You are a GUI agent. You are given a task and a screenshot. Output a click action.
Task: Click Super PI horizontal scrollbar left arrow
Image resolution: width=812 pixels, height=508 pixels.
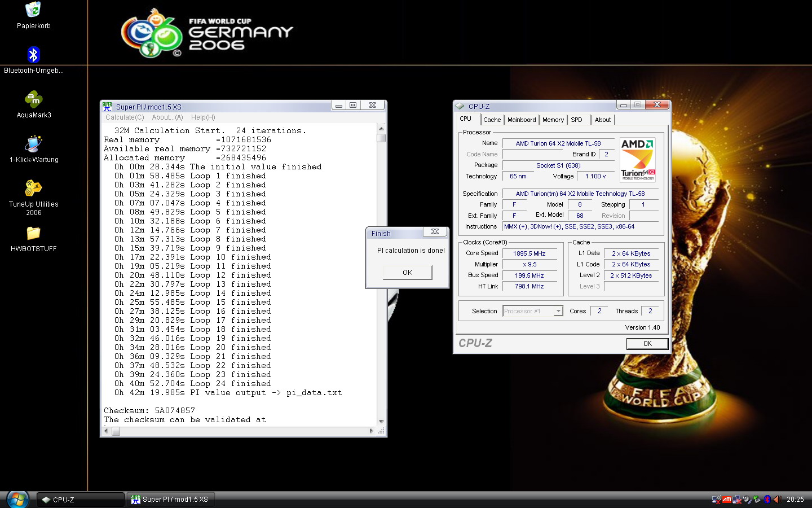pyautogui.click(x=105, y=431)
